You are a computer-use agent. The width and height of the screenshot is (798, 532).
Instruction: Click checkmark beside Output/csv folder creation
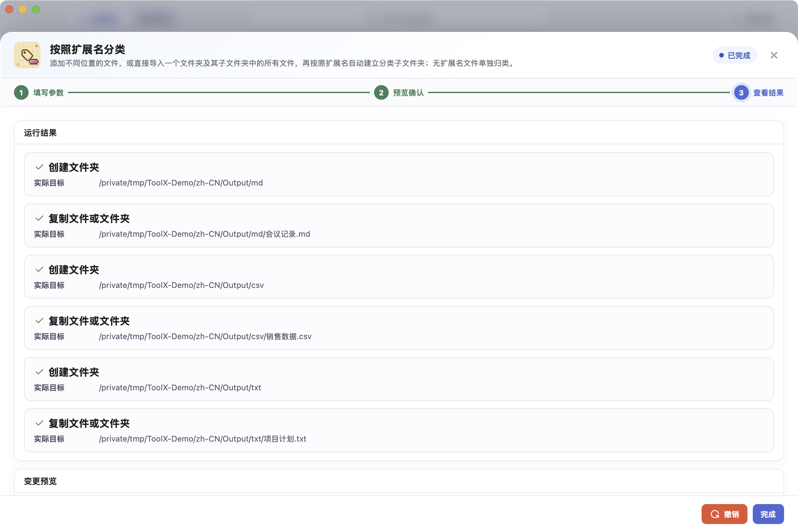click(x=39, y=269)
